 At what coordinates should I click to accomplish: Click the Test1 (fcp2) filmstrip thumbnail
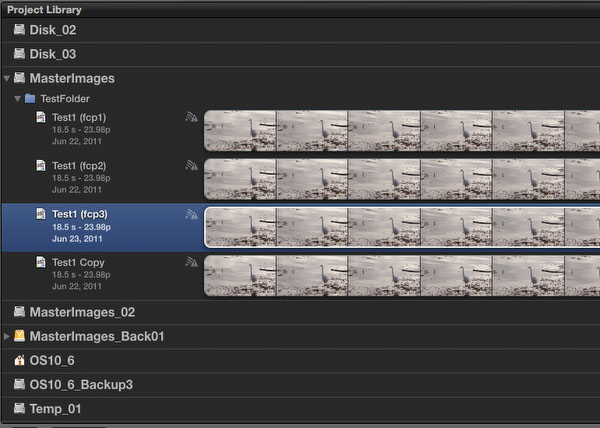(402, 179)
